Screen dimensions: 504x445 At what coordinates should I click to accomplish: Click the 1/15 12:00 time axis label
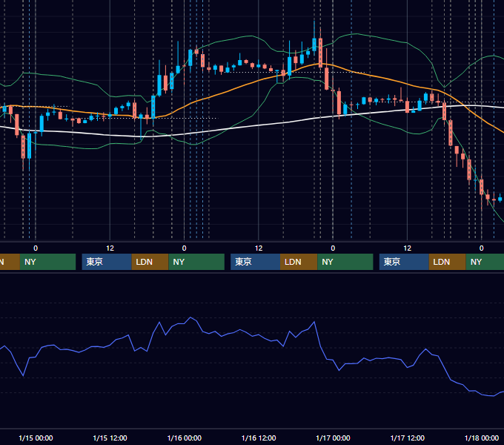point(110,438)
